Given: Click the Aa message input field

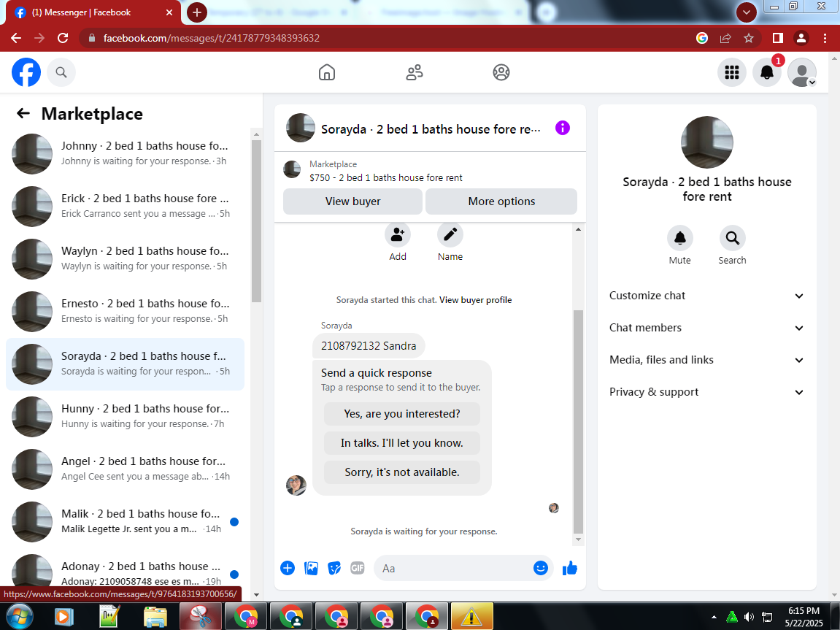Looking at the screenshot, I should coord(455,568).
